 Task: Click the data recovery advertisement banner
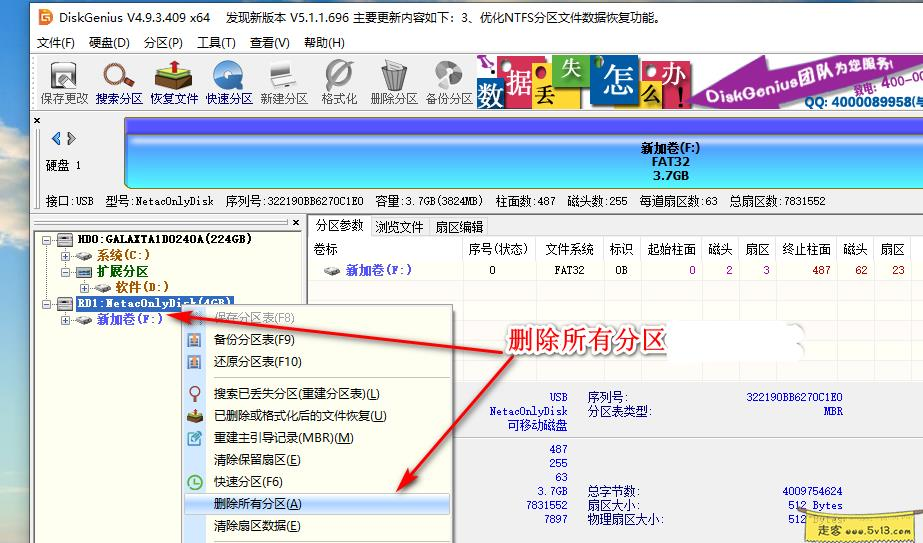coord(699,82)
